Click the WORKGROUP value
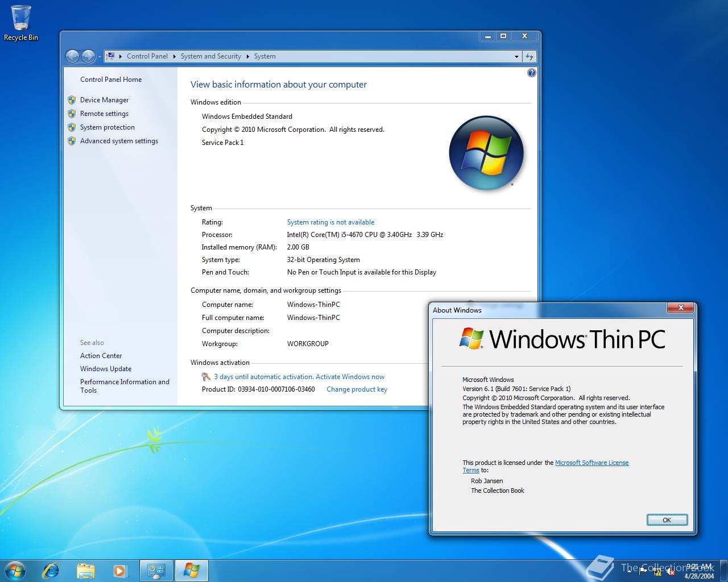This screenshot has height=582, width=728. point(308,344)
